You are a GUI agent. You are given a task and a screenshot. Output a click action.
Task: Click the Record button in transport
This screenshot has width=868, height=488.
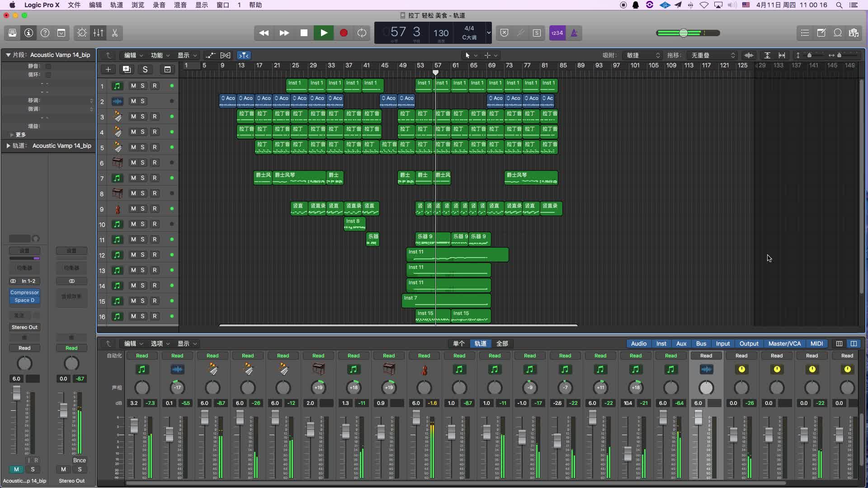(x=344, y=32)
